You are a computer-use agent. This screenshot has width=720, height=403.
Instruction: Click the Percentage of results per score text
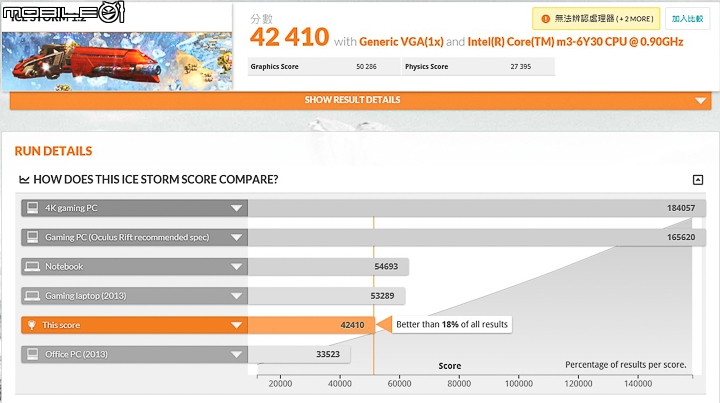[625, 364]
